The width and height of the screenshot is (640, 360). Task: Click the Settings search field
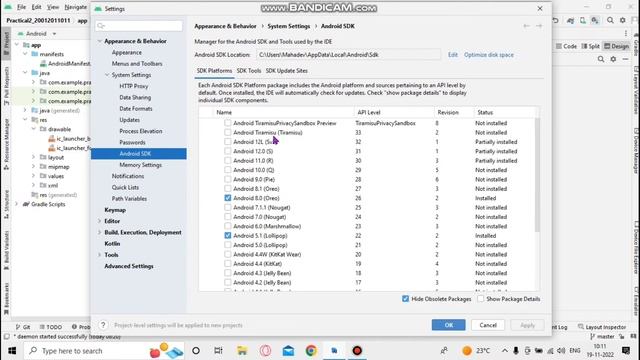click(139, 26)
